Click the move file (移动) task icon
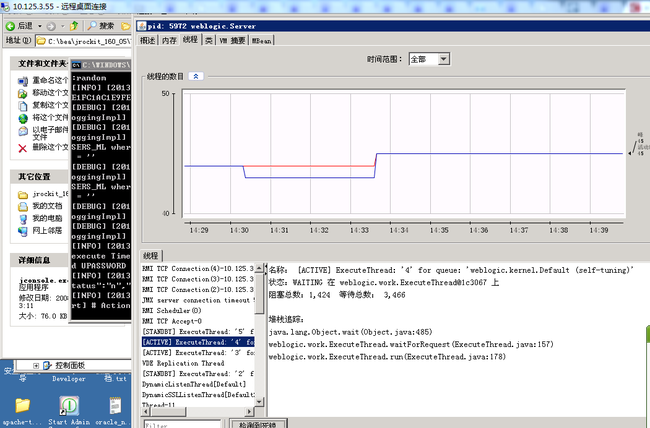 [23, 93]
